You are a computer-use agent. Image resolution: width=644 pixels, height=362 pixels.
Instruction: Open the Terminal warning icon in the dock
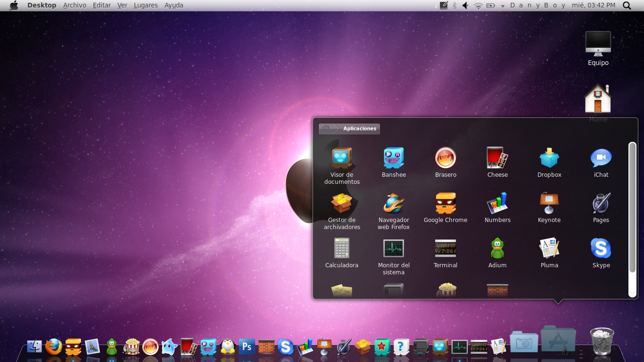479,347
